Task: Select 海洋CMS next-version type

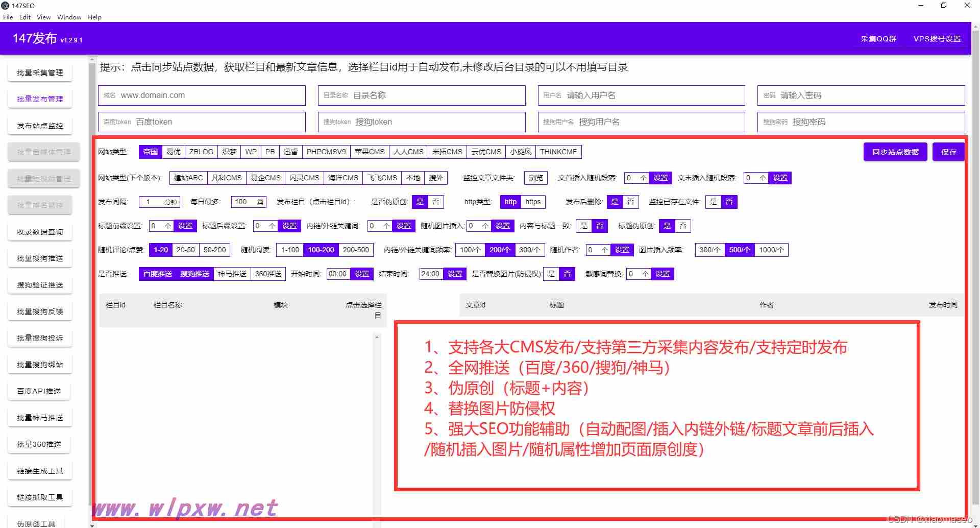Action: (343, 178)
